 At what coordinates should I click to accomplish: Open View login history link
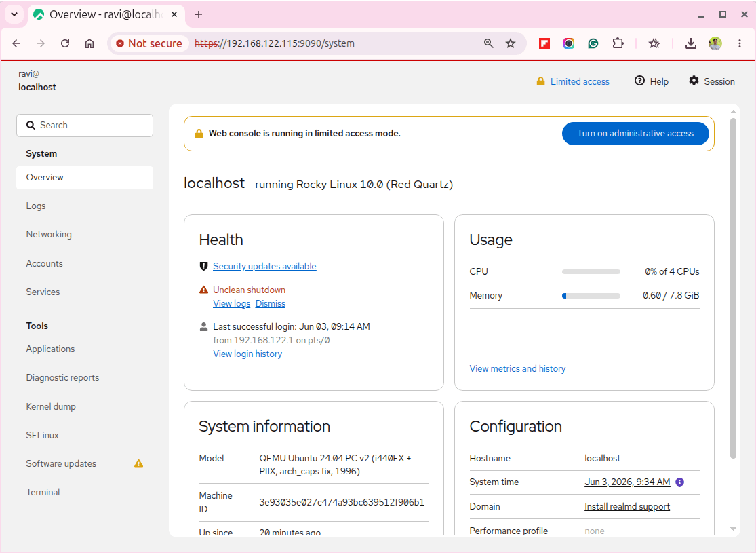point(247,354)
